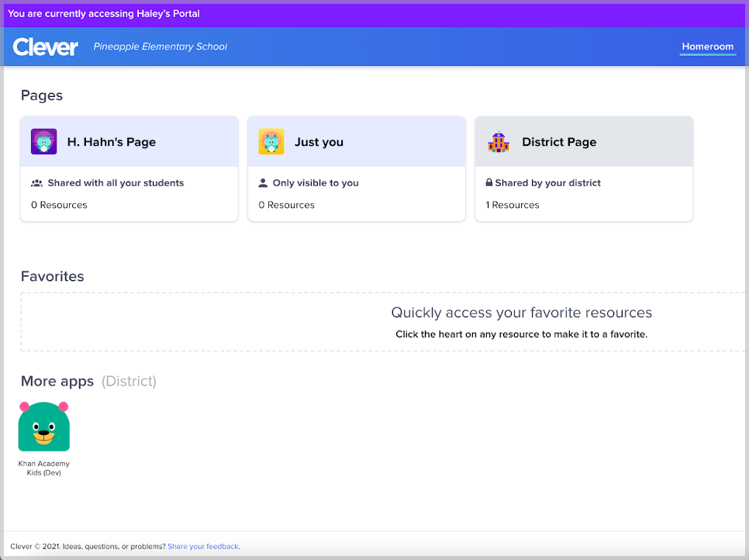Click the Khan Academy Kids (Dev) label
Viewport: 749px width, 560px height.
(x=43, y=468)
